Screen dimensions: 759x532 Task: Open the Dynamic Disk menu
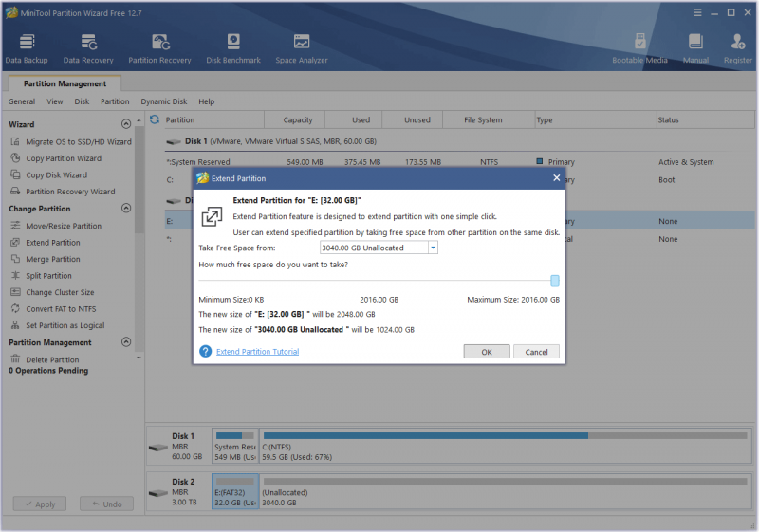point(163,101)
